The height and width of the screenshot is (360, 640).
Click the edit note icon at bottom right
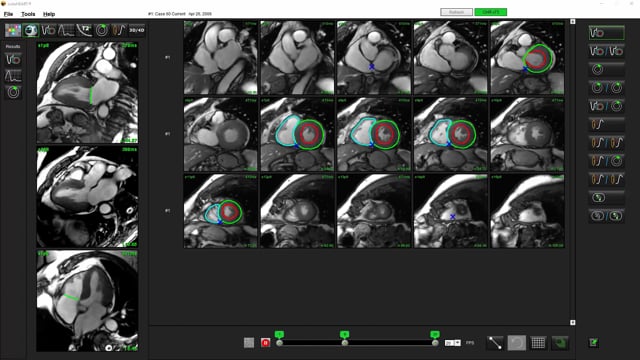point(594,343)
